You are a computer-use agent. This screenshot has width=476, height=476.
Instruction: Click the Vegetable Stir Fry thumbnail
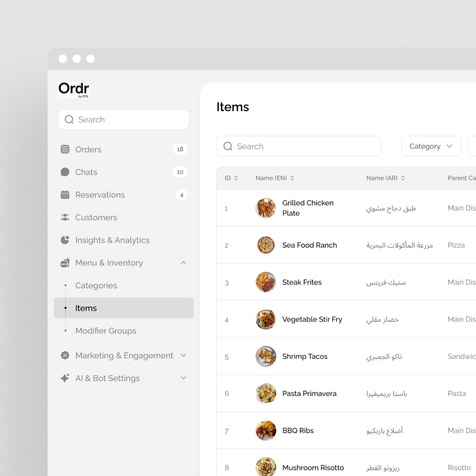pyautogui.click(x=266, y=319)
